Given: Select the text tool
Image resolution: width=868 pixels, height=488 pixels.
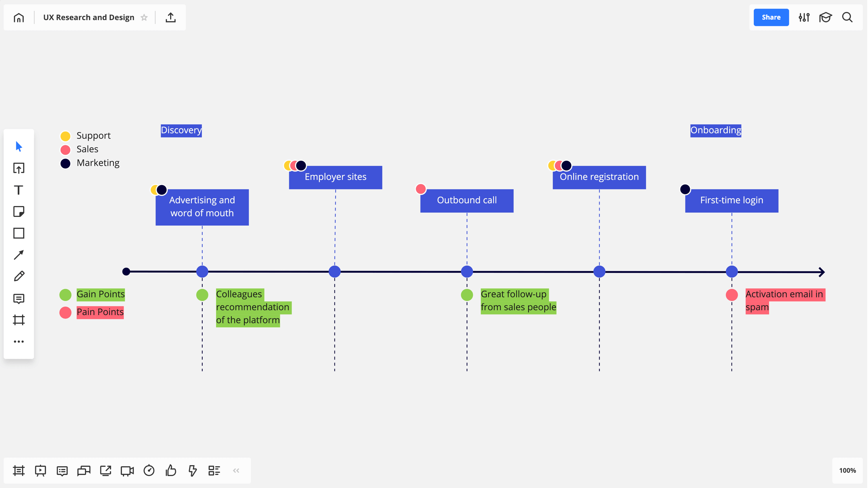Looking at the screenshot, I should [19, 190].
